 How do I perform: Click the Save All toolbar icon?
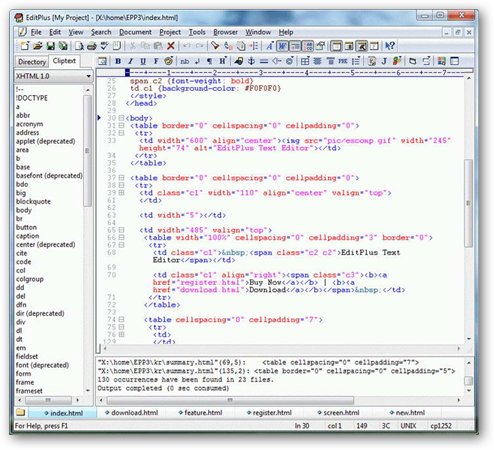coord(63,46)
